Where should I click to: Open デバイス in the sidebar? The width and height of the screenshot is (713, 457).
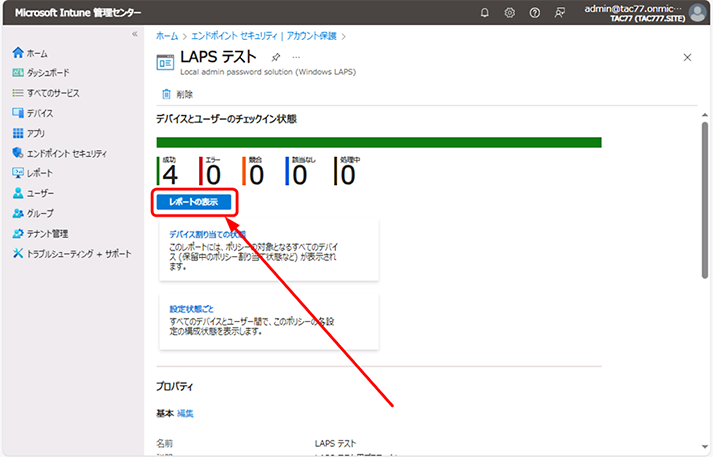(33, 113)
